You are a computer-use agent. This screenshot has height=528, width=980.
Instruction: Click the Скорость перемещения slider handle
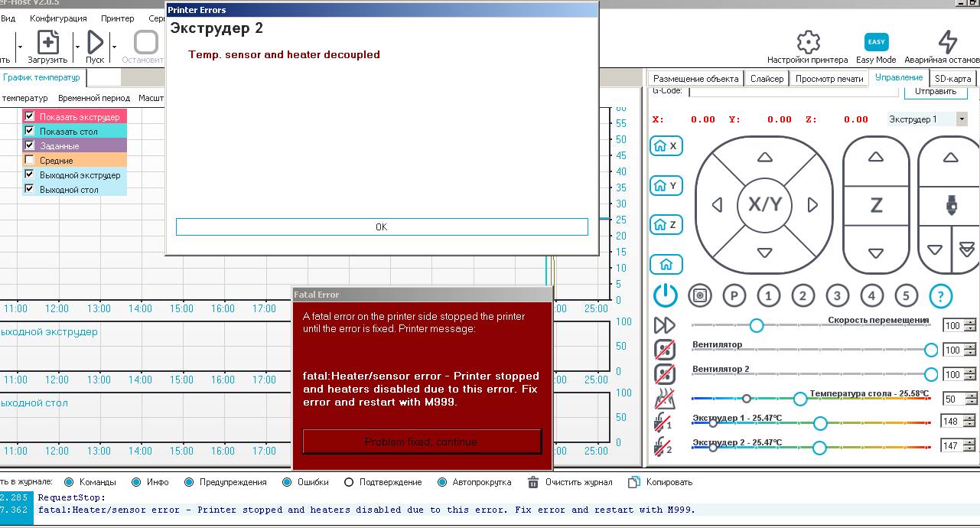point(757,325)
